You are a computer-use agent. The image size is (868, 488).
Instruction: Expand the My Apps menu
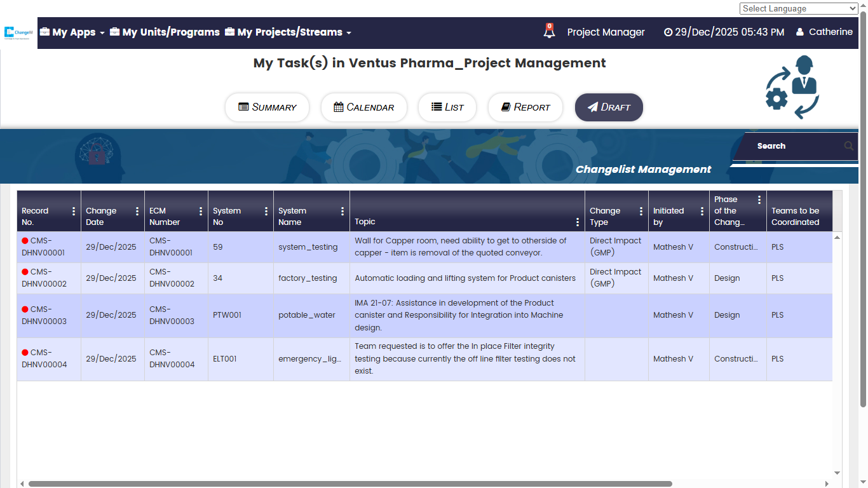tap(72, 32)
